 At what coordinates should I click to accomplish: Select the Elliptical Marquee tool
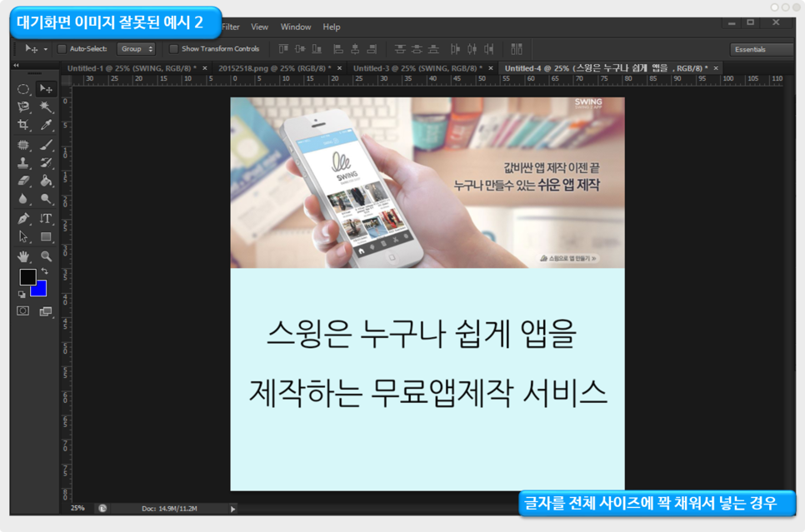[x=23, y=89]
